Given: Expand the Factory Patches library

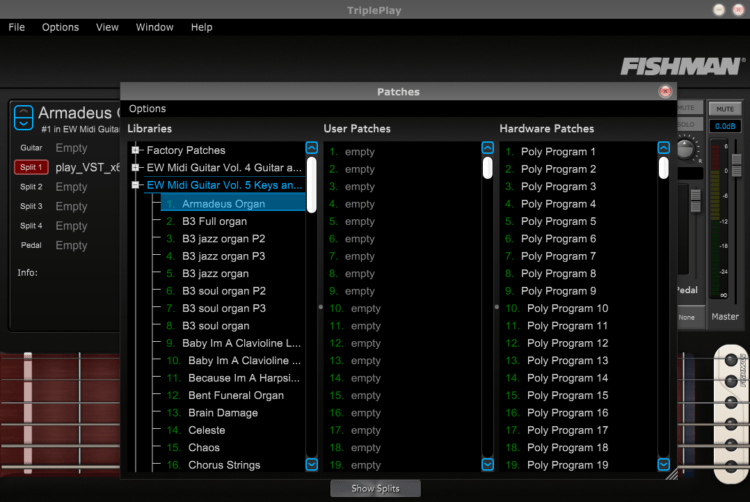Looking at the screenshot, I should pyautogui.click(x=135, y=150).
